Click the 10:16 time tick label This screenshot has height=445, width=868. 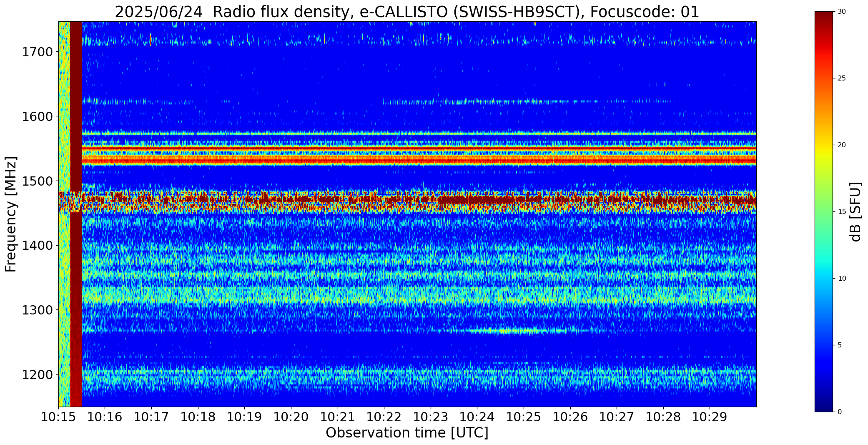pos(105,417)
